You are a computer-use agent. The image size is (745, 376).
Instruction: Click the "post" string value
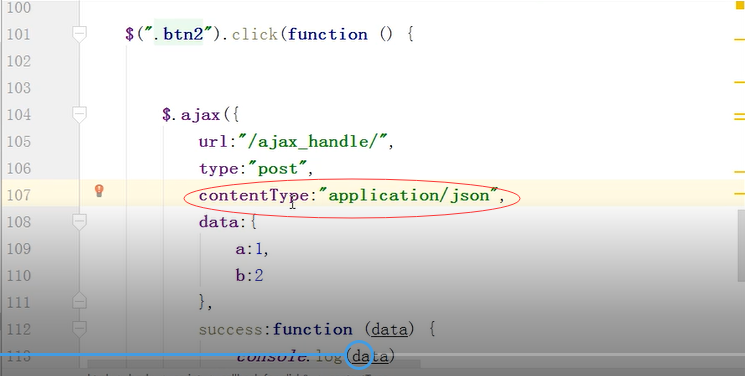(x=277, y=169)
